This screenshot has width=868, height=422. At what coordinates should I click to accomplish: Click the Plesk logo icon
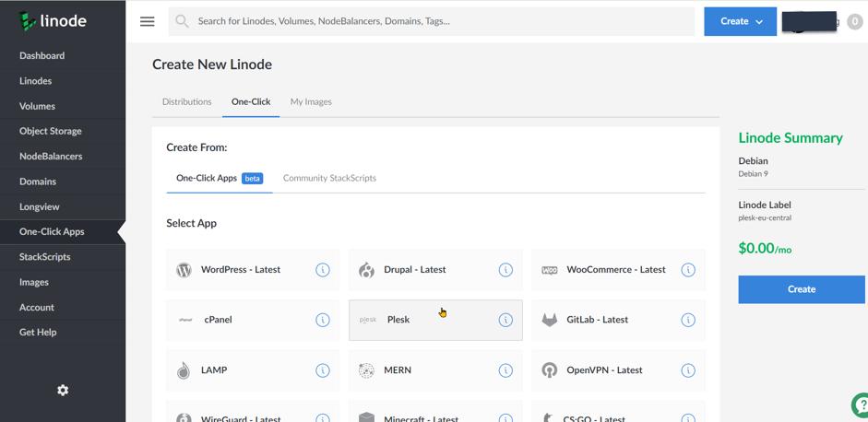368,320
